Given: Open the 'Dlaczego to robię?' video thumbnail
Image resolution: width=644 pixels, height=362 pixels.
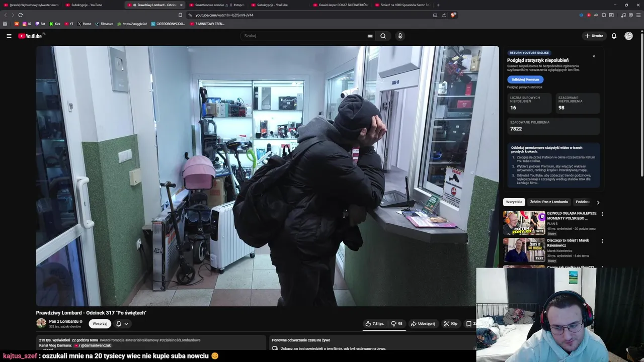Looking at the screenshot, I should (524, 250).
